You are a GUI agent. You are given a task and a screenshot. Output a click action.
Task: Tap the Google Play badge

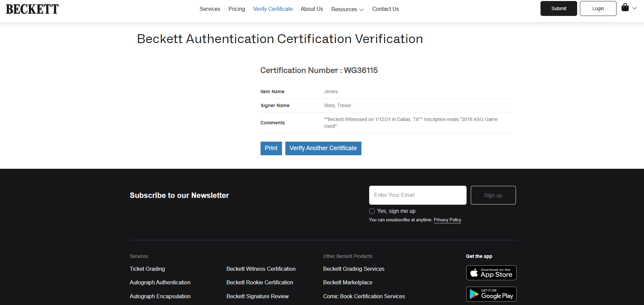(491, 294)
